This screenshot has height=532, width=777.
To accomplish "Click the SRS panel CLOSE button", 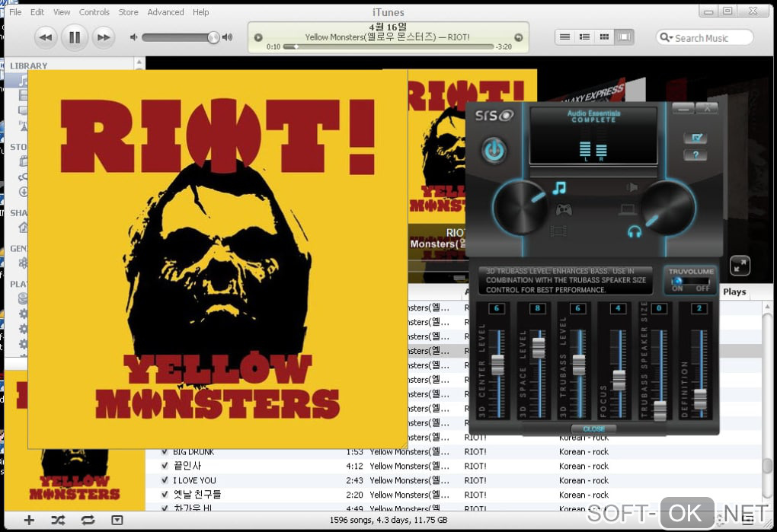I will point(593,428).
